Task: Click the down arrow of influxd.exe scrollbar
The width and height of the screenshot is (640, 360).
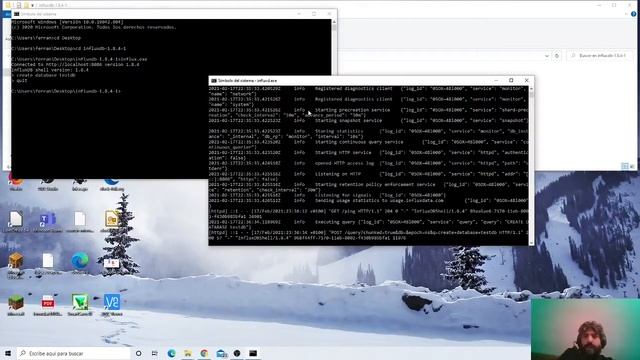Action: pos(531,243)
